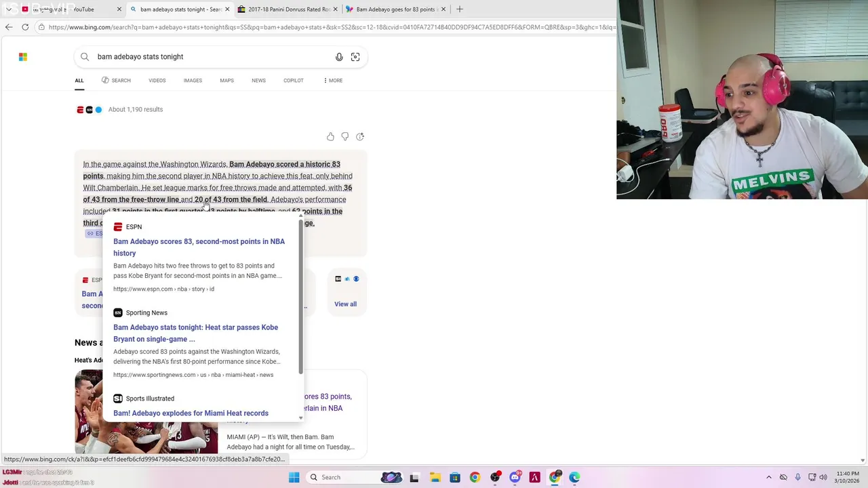Like the answer with thumbs up
The height and width of the screenshot is (488, 868).
click(330, 137)
